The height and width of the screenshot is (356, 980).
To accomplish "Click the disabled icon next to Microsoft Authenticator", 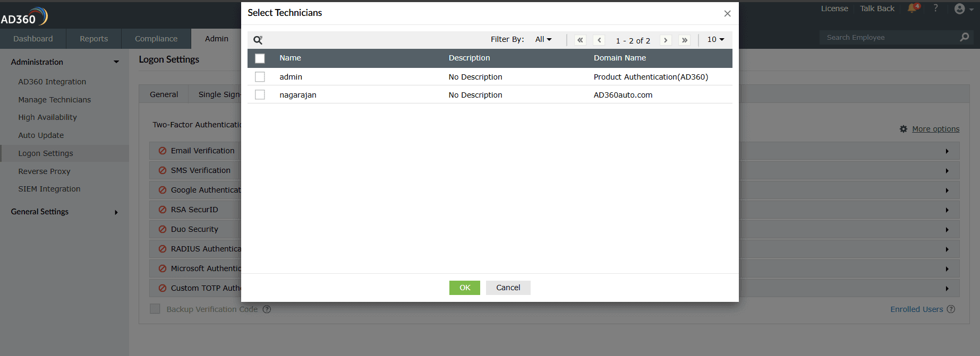I will [163, 268].
